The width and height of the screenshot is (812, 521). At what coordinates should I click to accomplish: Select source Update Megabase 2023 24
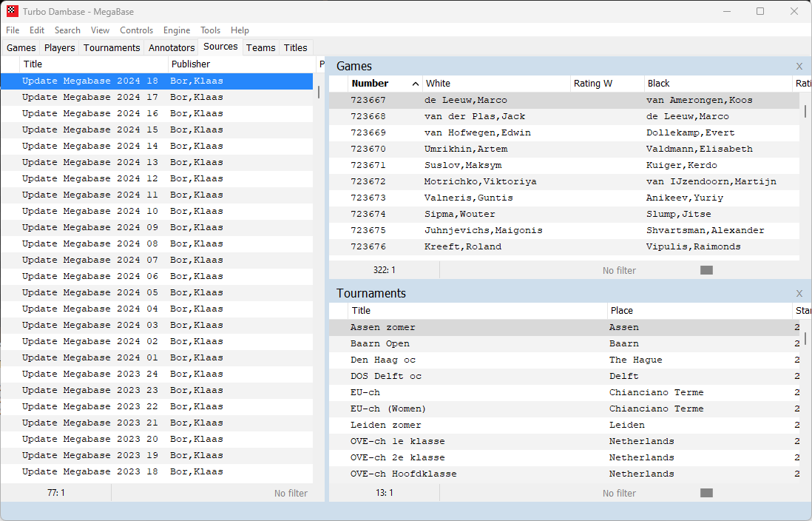pos(157,374)
